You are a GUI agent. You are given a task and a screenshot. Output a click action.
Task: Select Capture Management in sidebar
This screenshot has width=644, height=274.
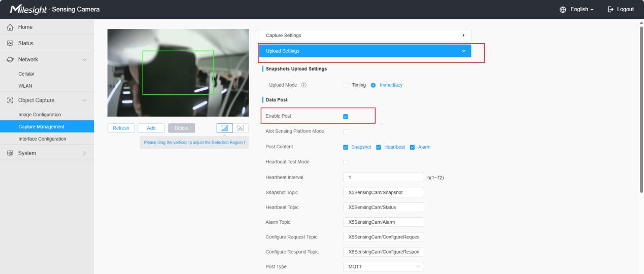pyautogui.click(x=47, y=127)
